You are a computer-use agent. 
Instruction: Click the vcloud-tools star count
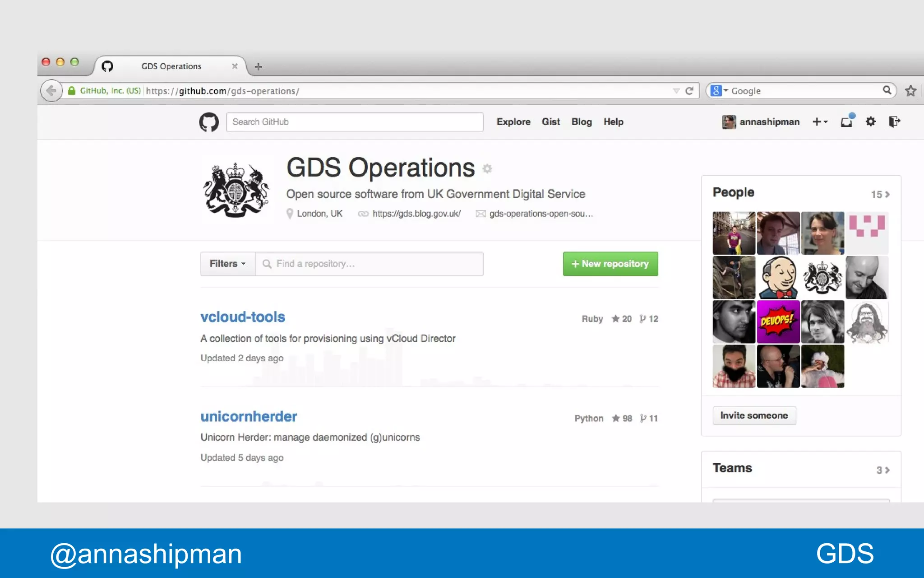click(622, 319)
